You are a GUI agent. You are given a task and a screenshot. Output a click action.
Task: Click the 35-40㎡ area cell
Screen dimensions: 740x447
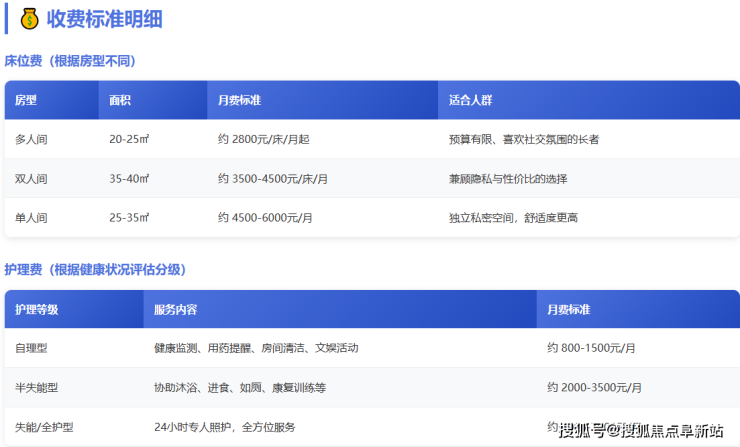pos(129,179)
